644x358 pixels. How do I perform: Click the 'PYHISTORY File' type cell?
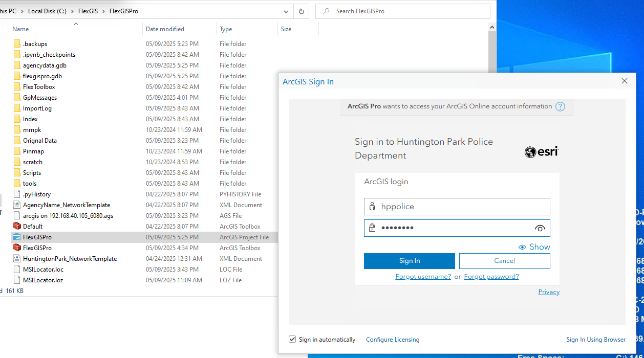click(240, 194)
